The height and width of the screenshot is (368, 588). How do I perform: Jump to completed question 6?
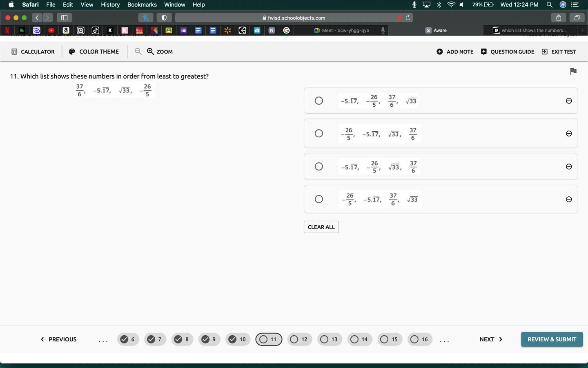coord(128,339)
